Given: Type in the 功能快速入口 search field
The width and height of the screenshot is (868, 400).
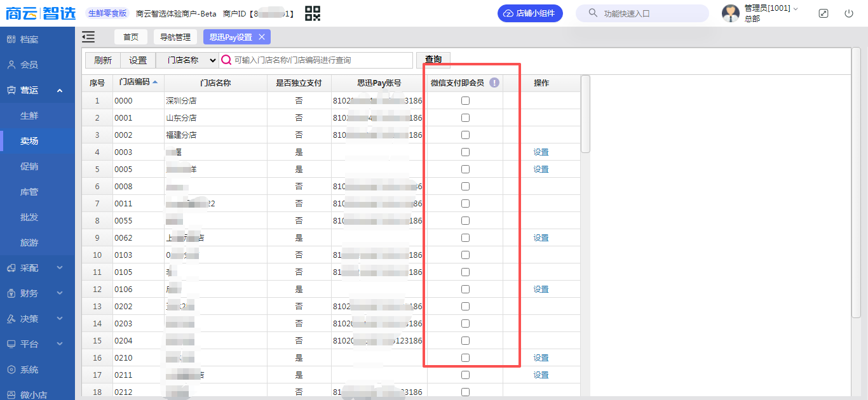Looking at the screenshot, I should tap(648, 13).
